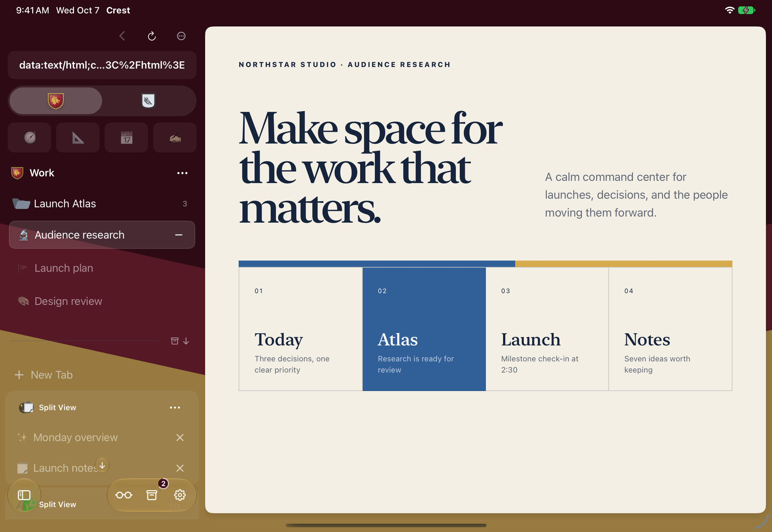
Task: Click the down arrow beside the archive icon
Action: pyautogui.click(x=186, y=341)
